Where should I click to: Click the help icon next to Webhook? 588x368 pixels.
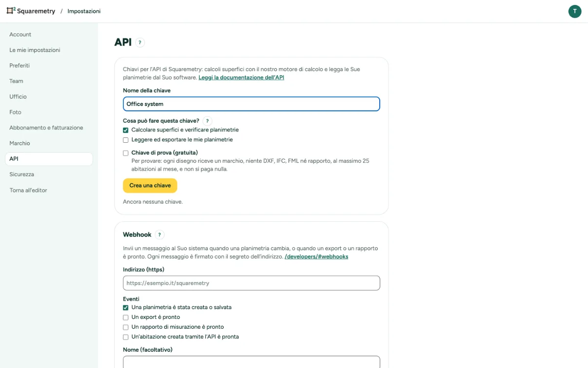click(x=159, y=235)
